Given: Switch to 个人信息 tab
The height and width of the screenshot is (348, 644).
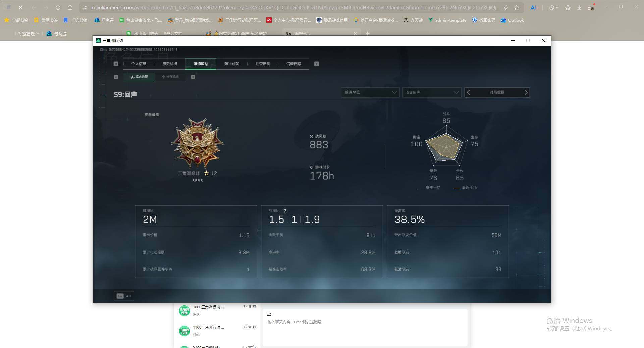Looking at the screenshot, I should coord(139,64).
